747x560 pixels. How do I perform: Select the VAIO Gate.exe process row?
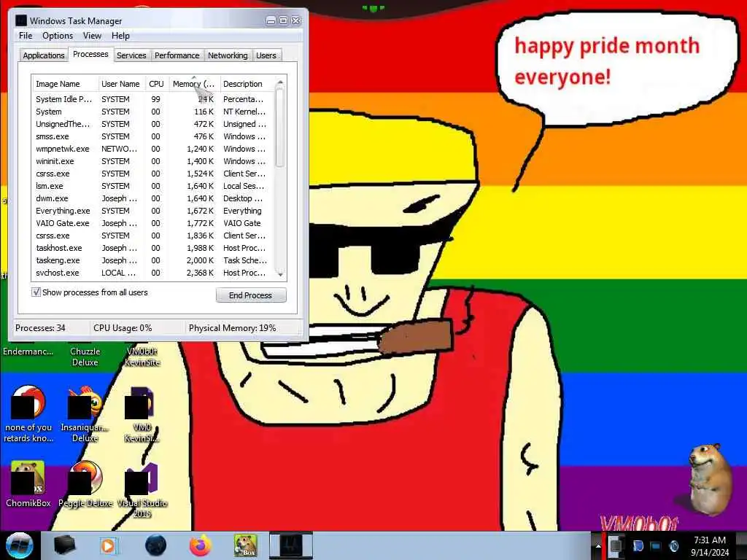153,223
